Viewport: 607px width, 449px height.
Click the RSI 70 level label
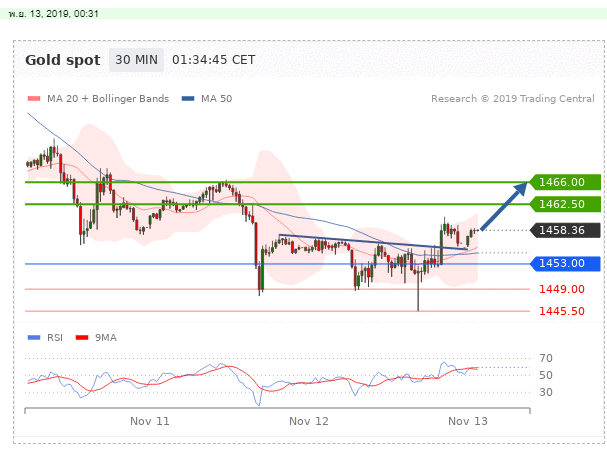pos(546,358)
